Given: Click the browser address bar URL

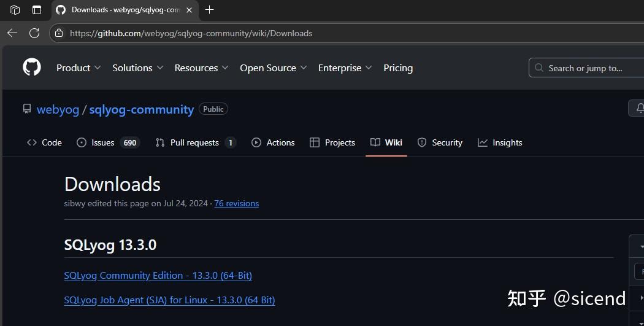Looking at the screenshot, I should 191,33.
